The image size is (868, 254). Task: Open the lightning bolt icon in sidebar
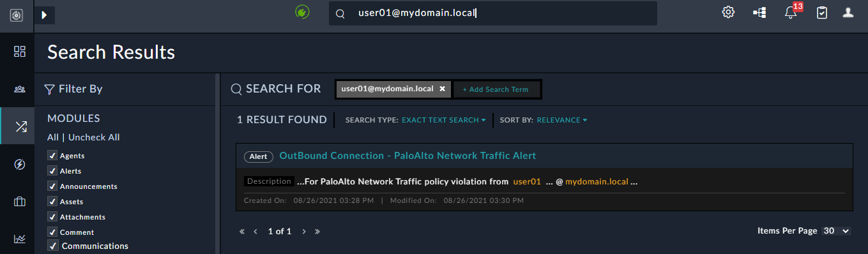20,165
